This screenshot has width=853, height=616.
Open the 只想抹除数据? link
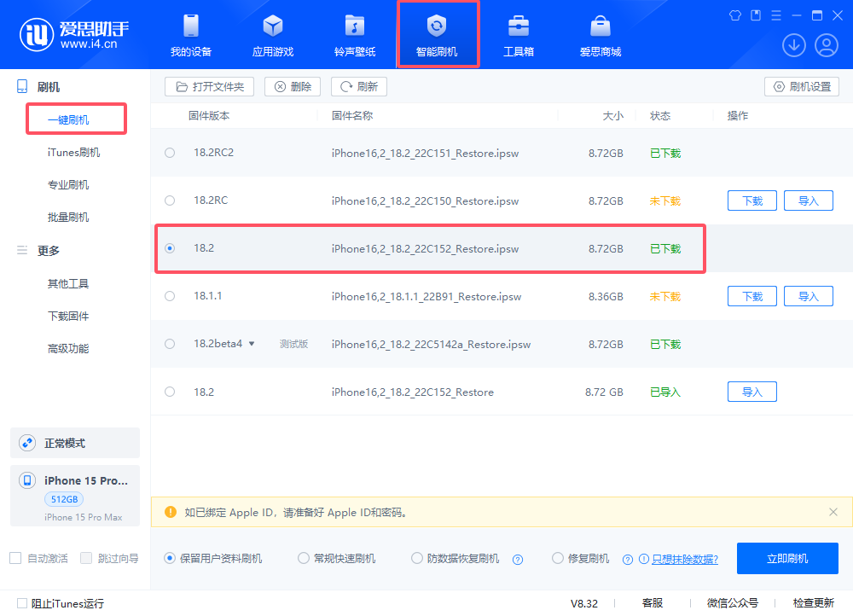click(x=682, y=558)
